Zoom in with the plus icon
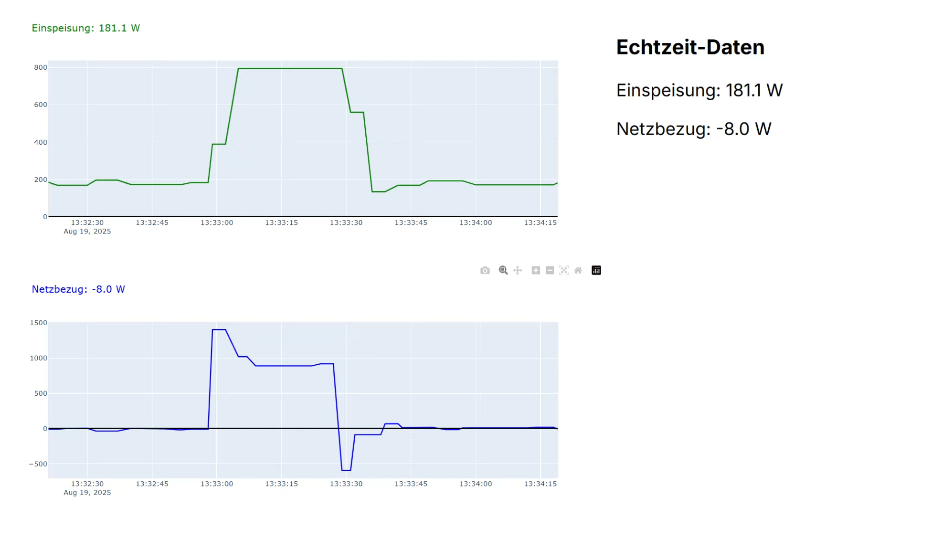Screen dimensions: 943x560 pyautogui.click(x=536, y=271)
